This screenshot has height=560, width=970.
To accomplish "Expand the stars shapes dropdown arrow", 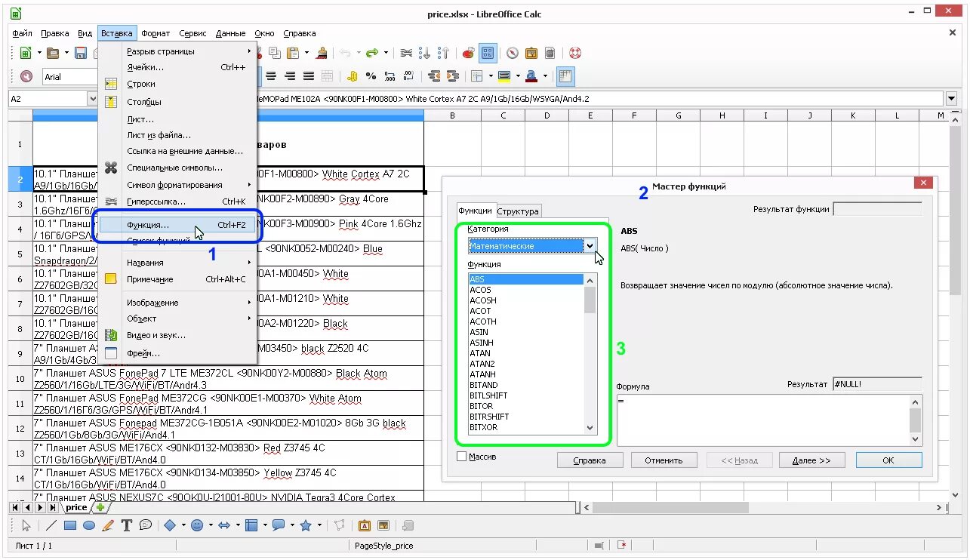I will (x=319, y=525).
